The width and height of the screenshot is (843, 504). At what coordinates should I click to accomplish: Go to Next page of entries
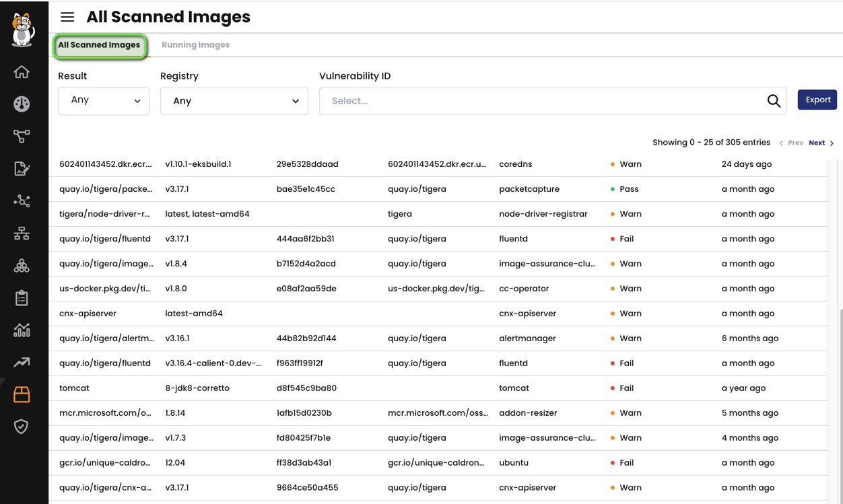coord(817,143)
